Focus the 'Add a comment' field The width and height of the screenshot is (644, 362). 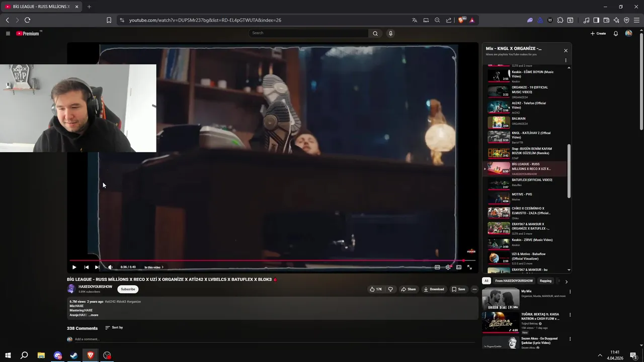275,339
